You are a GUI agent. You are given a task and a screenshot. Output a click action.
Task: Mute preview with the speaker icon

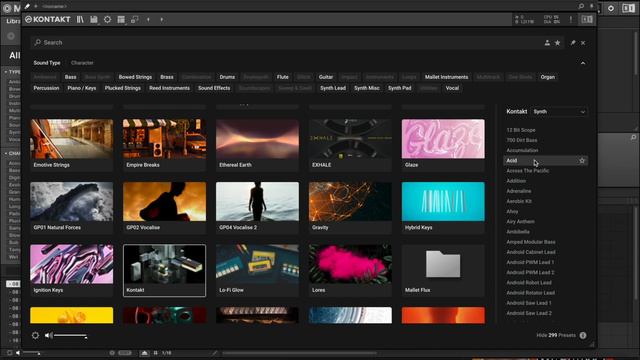click(49, 335)
